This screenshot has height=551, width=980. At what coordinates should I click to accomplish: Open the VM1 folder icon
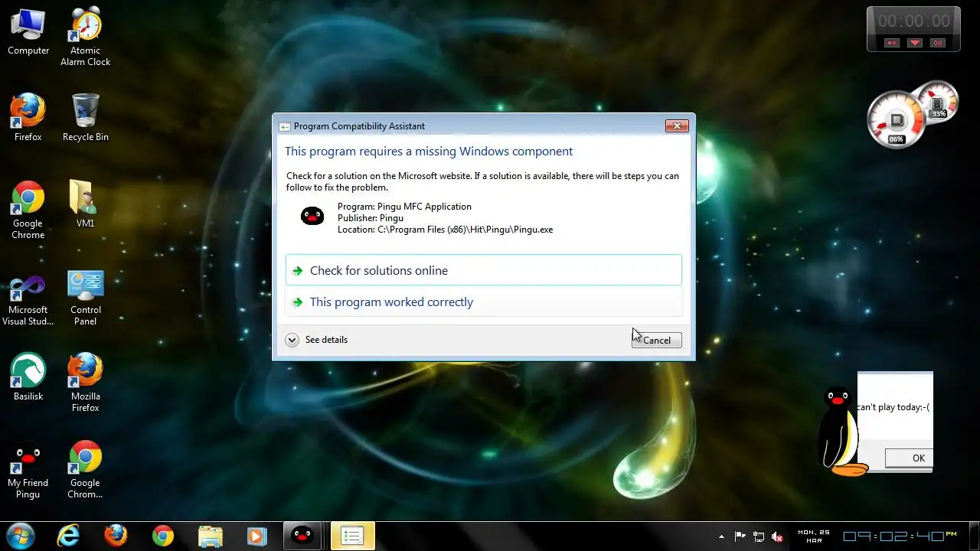[x=86, y=204]
